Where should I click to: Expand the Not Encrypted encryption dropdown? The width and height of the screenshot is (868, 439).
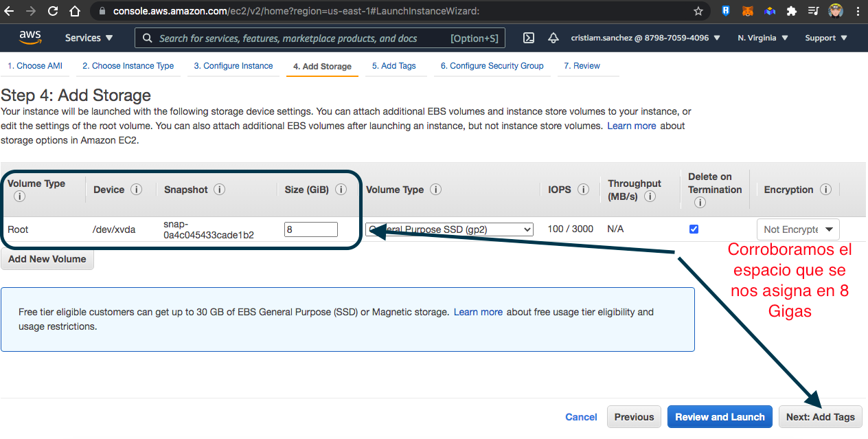798,229
